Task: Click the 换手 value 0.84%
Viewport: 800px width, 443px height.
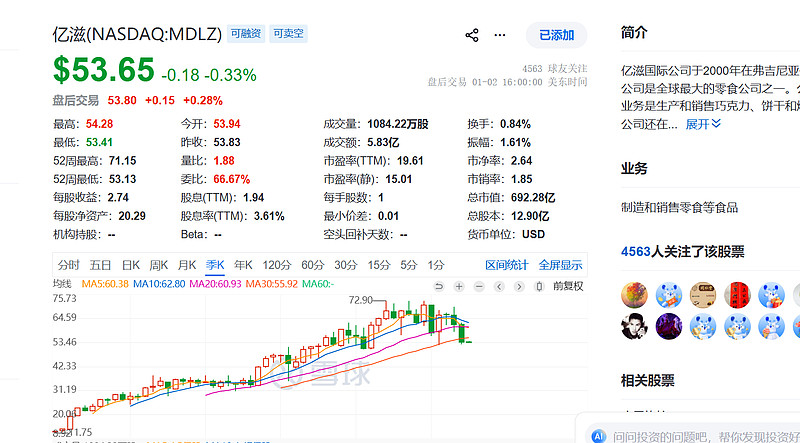Action: [515, 124]
